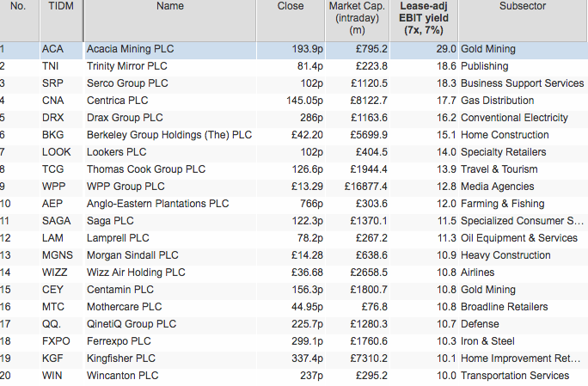
Task: Click the £16877.4 market cap cell
Action: point(365,187)
